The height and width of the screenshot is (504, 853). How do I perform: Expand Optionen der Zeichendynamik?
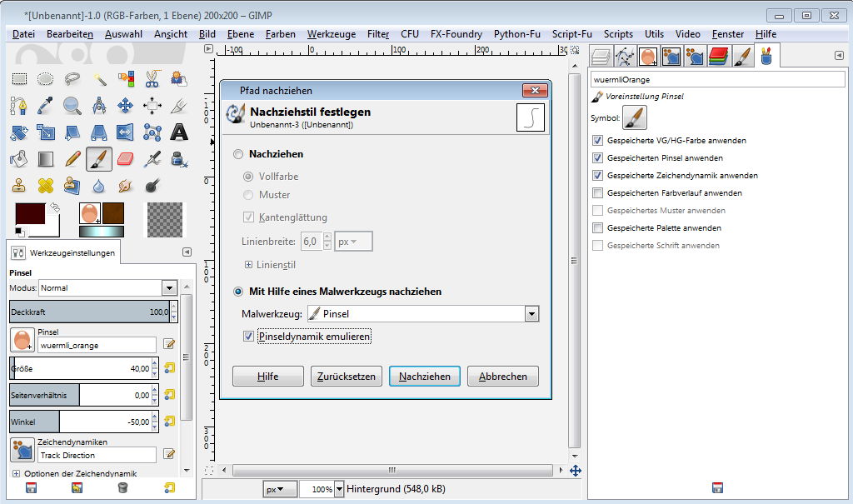pos(16,473)
